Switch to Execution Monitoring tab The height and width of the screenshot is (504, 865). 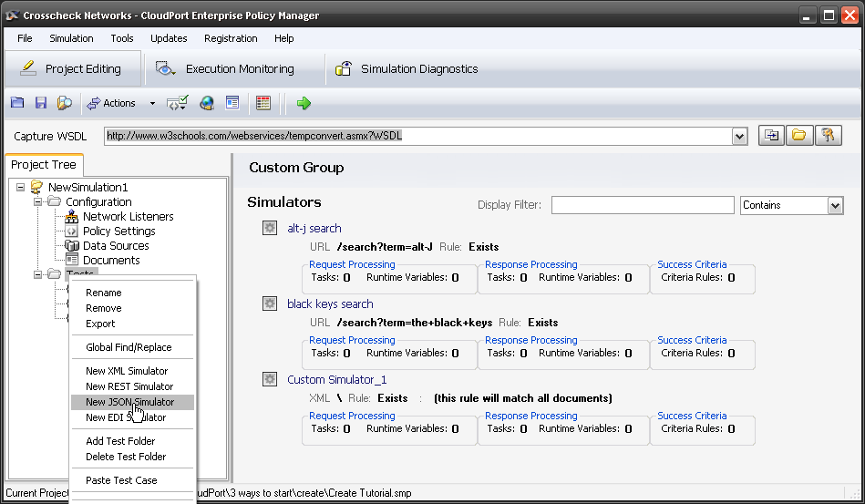pos(234,69)
